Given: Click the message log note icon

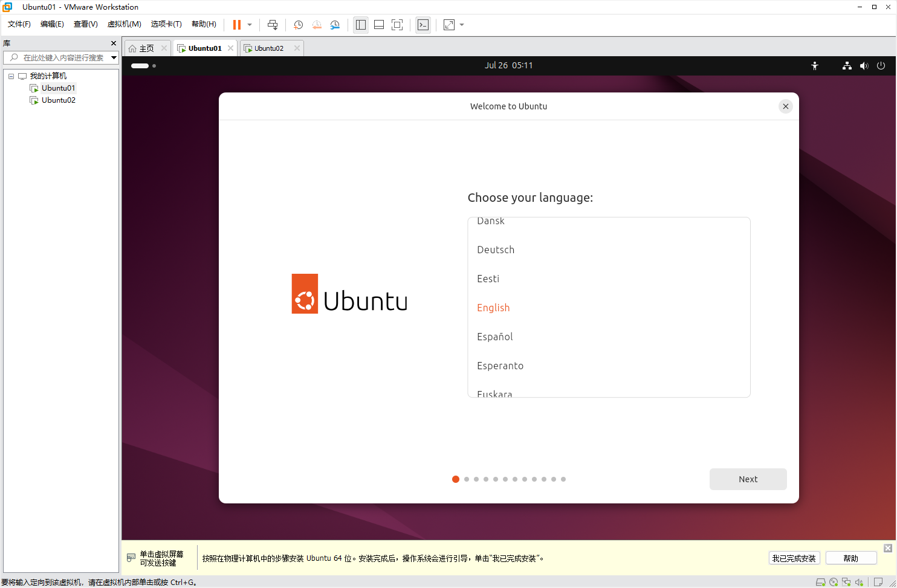Looking at the screenshot, I should click(878, 583).
